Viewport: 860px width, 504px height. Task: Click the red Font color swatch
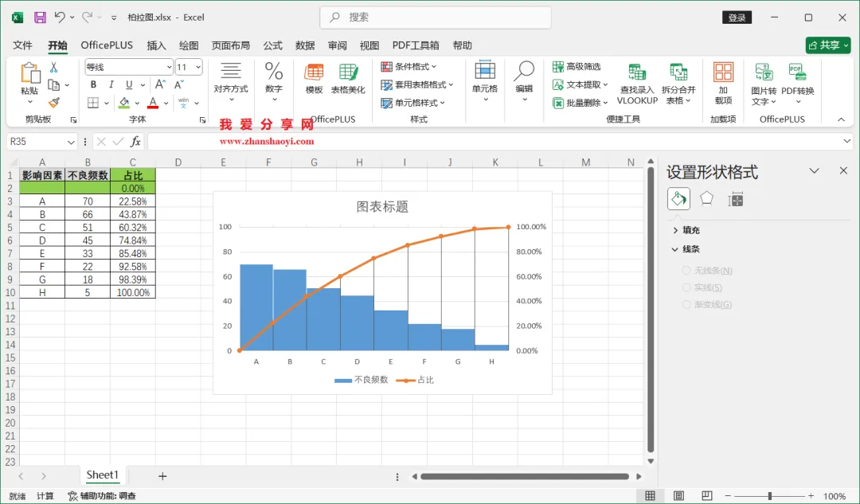153,103
